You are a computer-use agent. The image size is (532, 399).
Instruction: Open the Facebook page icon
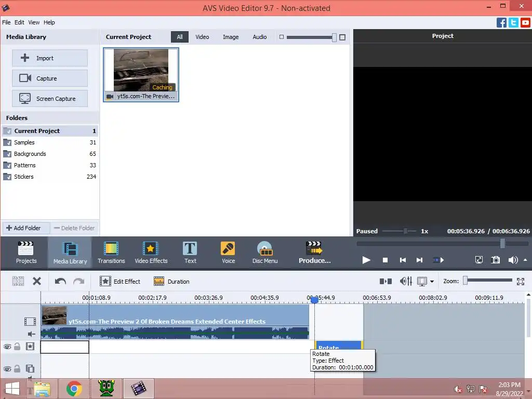[501, 23]
